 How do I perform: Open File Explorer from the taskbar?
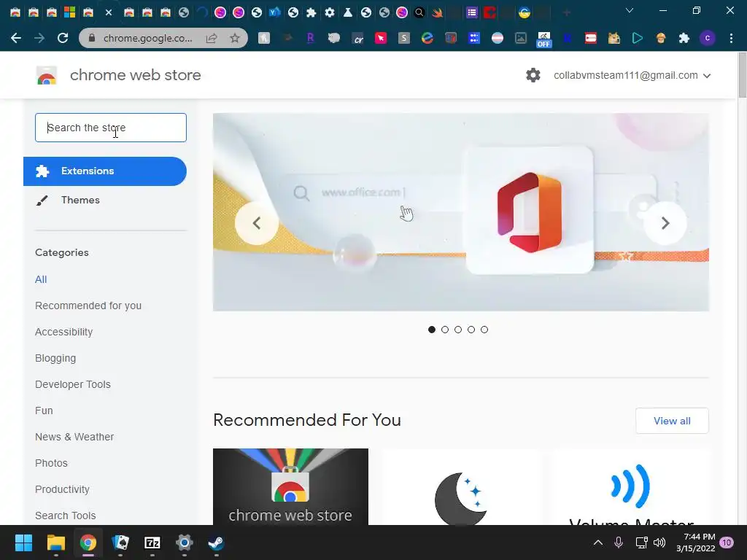click(55, 542)
